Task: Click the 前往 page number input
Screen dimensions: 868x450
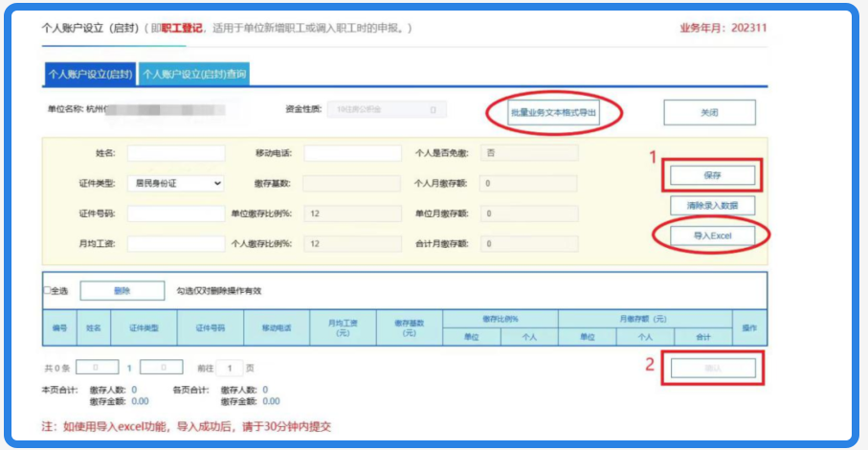Action: click(229, 368)
